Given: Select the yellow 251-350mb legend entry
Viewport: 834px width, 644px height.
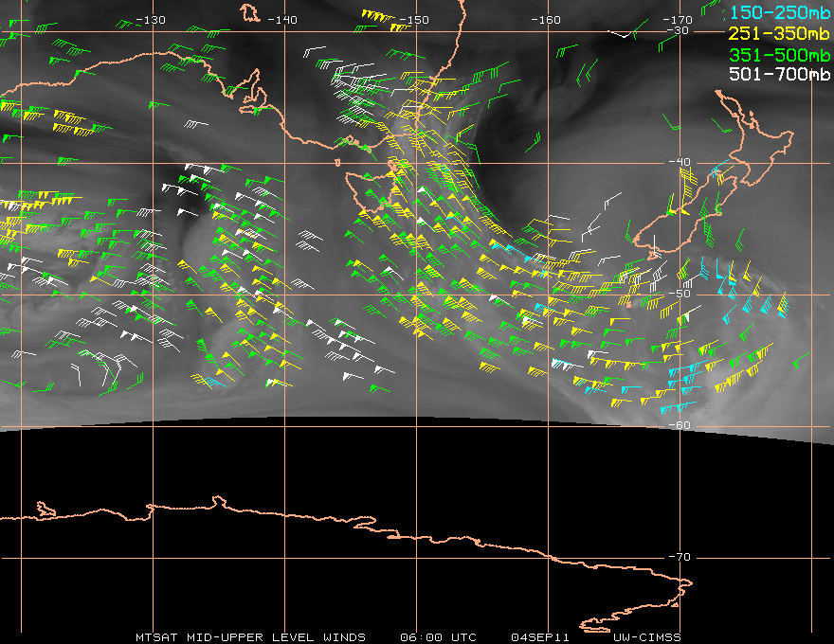Looking at the screenshot, I should tap(778, 33).
